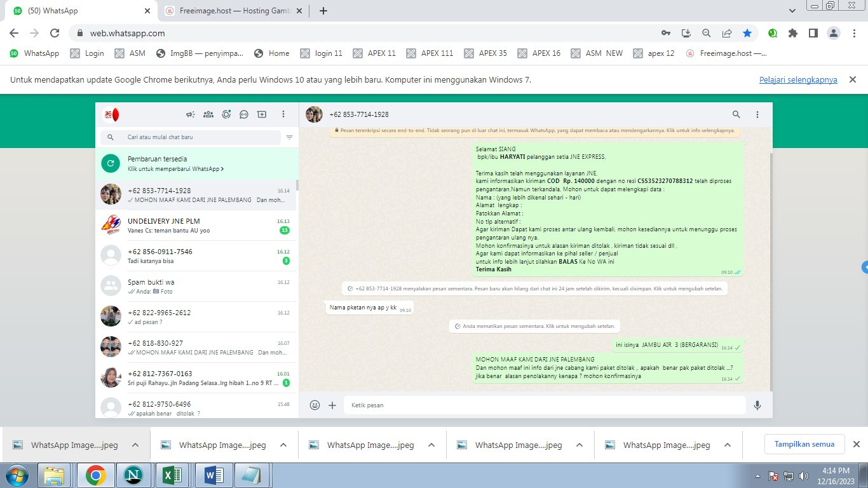Expand the Chrome tab search chevron
The height and width of the screenshot is (488, 868).
pos(792,11)
